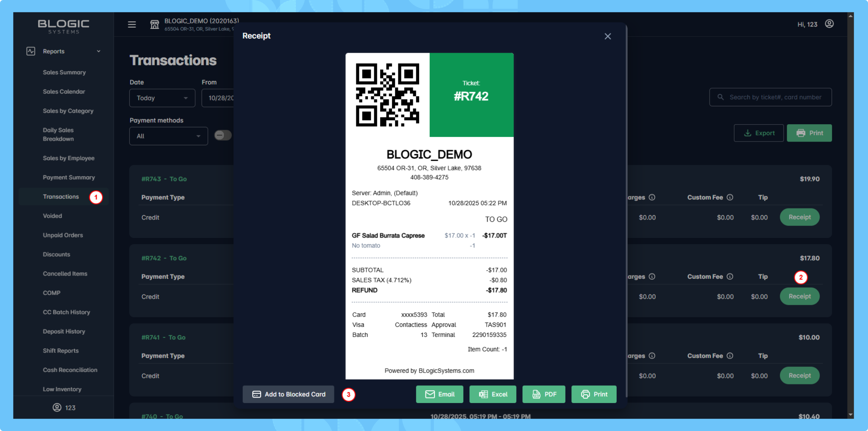868x431 pixels.
Task: Click Add to Blocked Card button
Action: [x=288, y=394]
